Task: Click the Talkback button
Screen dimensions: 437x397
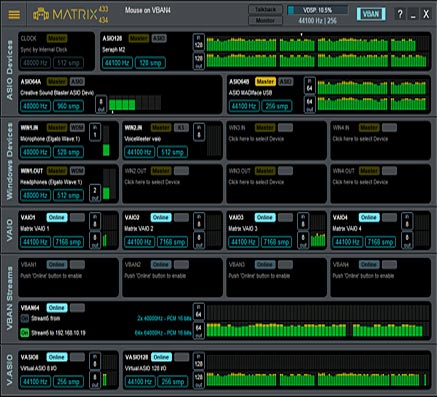Action: click(265, 9)
